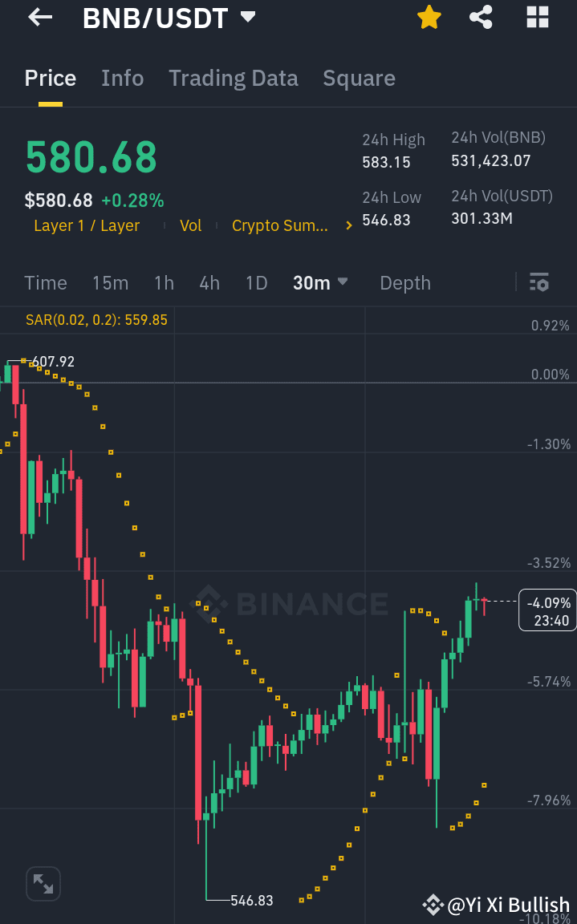Select the 15m timeframe
The height and width of the screenshot is (924, 577).
pyautogui.click(x=110, y=282)
